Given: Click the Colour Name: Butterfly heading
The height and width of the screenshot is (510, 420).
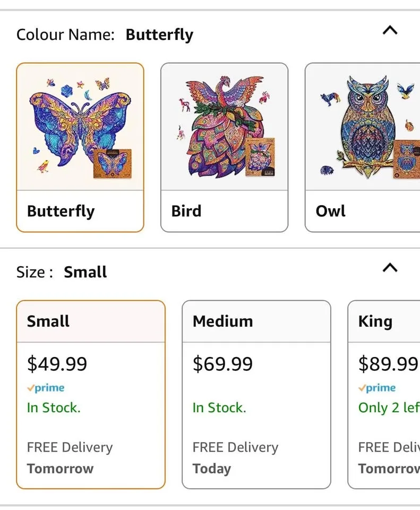Looking at the screenshot, I should tap(105, 35).
